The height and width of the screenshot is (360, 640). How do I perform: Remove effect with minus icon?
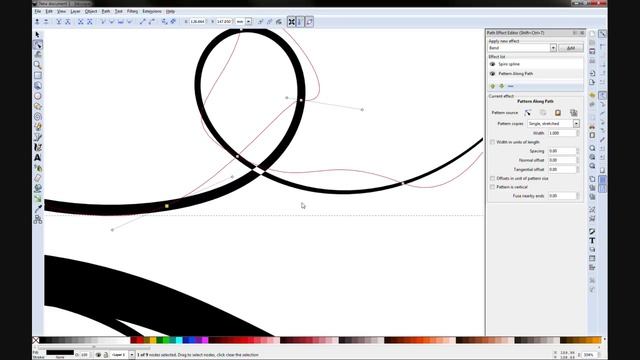[511, 86]
